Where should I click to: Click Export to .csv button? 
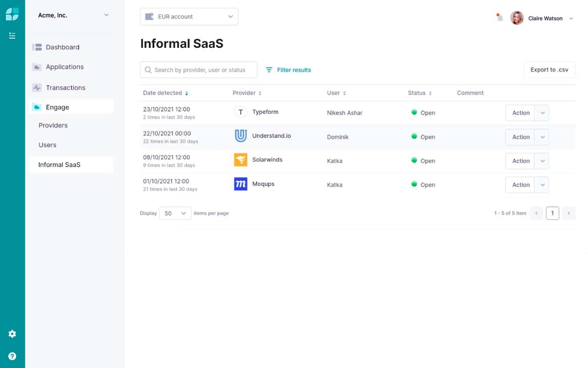coord(549,70)
